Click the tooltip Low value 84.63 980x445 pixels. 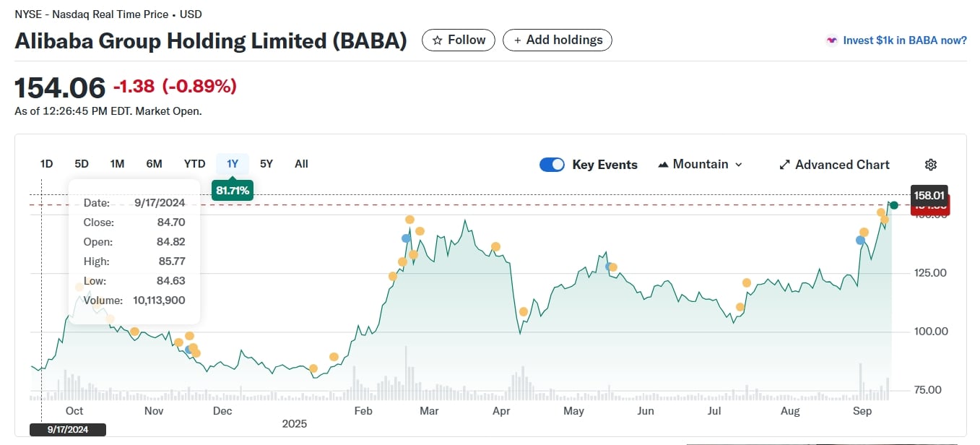[x=171, y=281]
